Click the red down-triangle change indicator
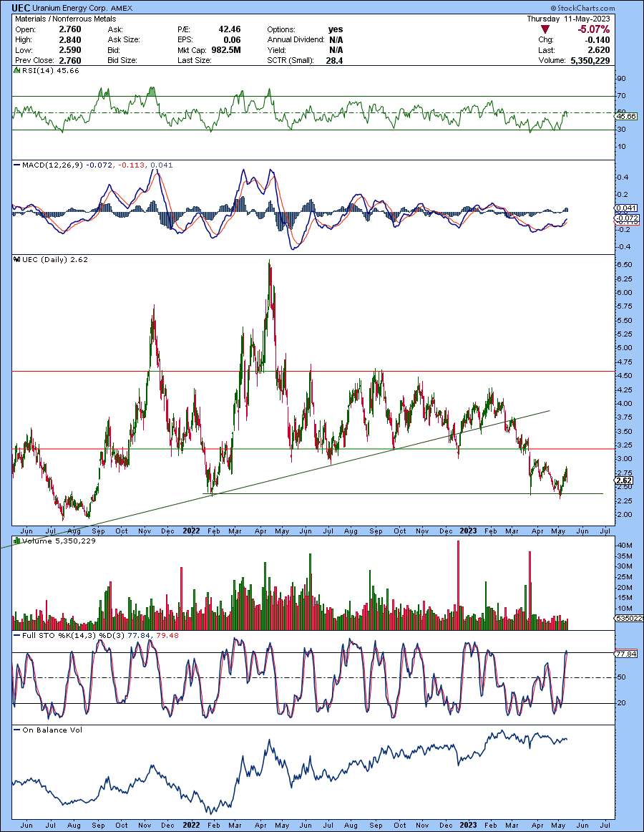This screenshot has height=832, width=644. tap(545, 30)
